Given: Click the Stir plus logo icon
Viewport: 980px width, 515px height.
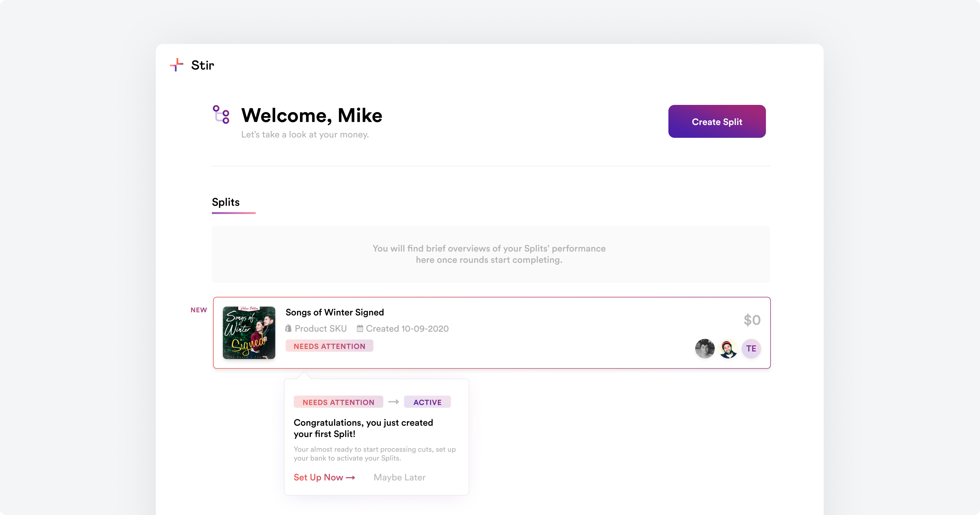Looking at the screenshot, I should [176, 65].
